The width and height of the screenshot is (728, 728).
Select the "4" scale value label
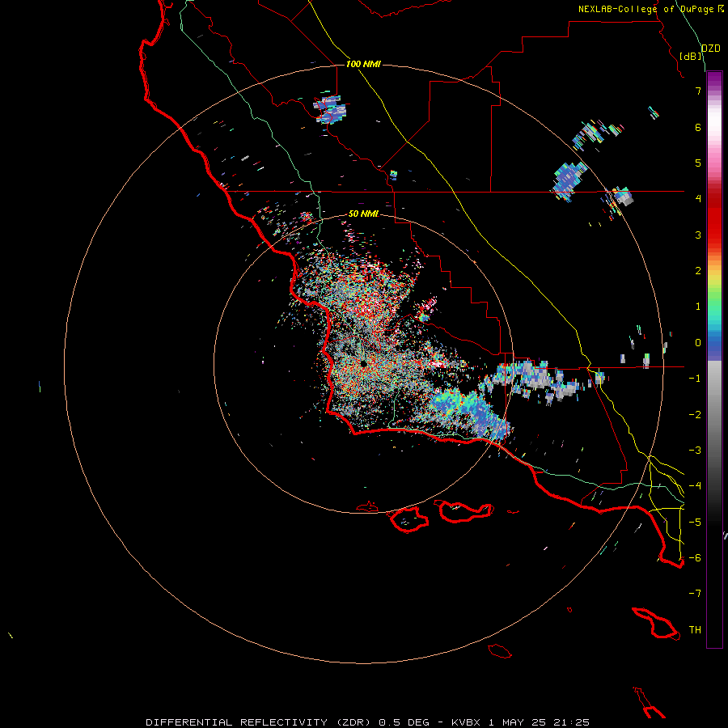[x=698, y=199]
